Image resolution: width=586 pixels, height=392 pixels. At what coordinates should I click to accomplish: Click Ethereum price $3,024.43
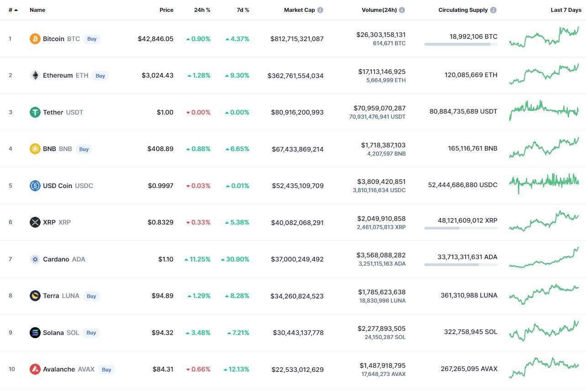158,75
